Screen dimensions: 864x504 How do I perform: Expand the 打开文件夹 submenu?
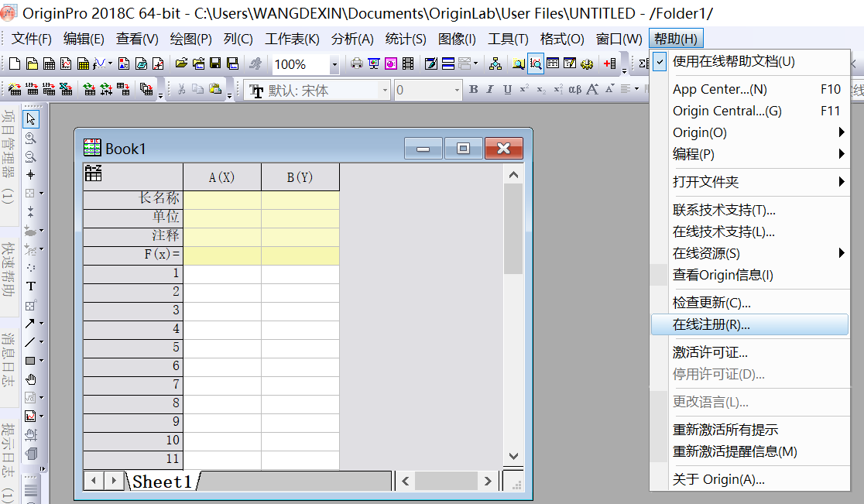749,182
